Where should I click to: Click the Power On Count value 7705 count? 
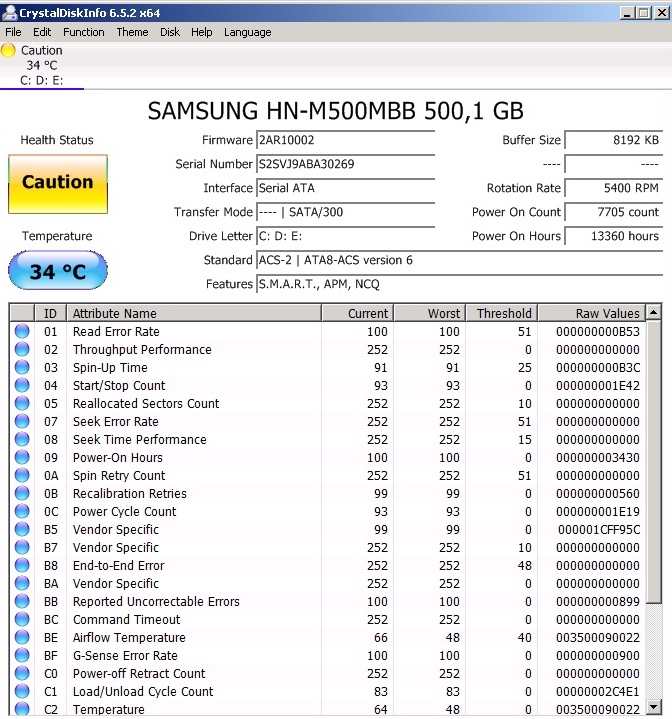pos(613,212)
